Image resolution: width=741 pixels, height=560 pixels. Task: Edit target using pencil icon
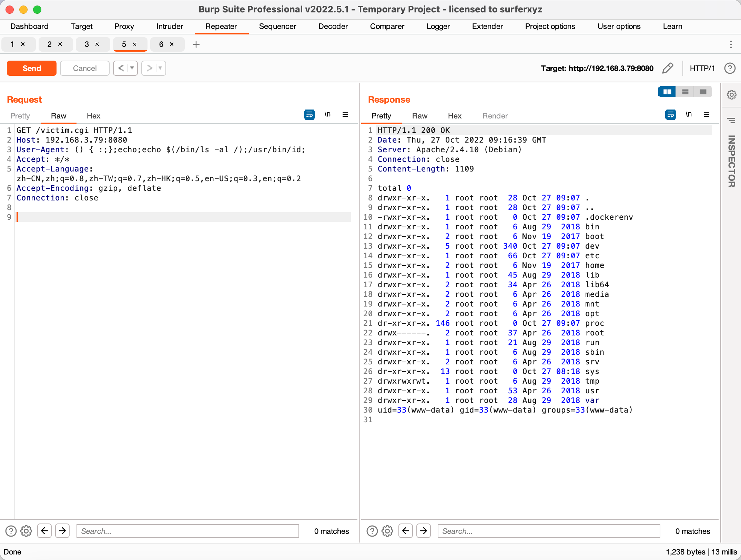pos(668,68)
